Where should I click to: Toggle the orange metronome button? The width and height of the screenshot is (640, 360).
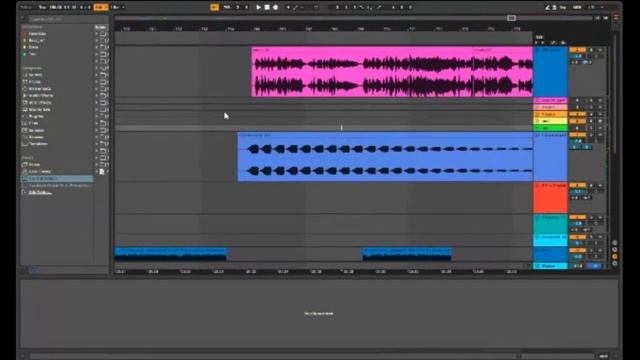tap(100, 7)
